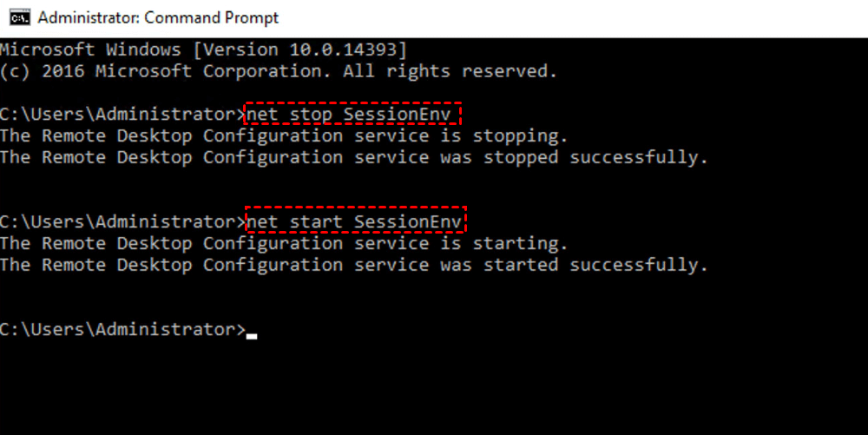Click the highlighted "net start SessionEnv" command

pos(357,222)
